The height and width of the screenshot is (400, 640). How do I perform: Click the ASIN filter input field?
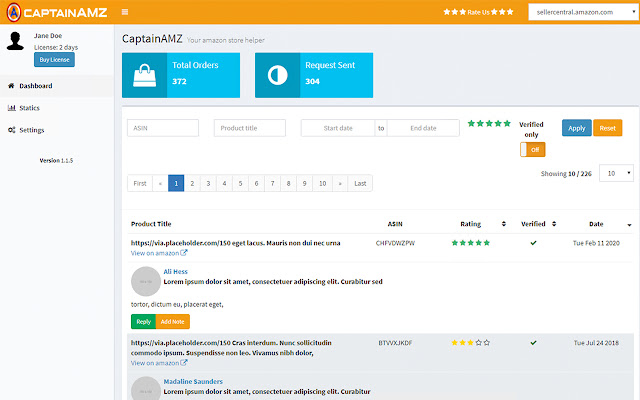(x=163, y=128)
